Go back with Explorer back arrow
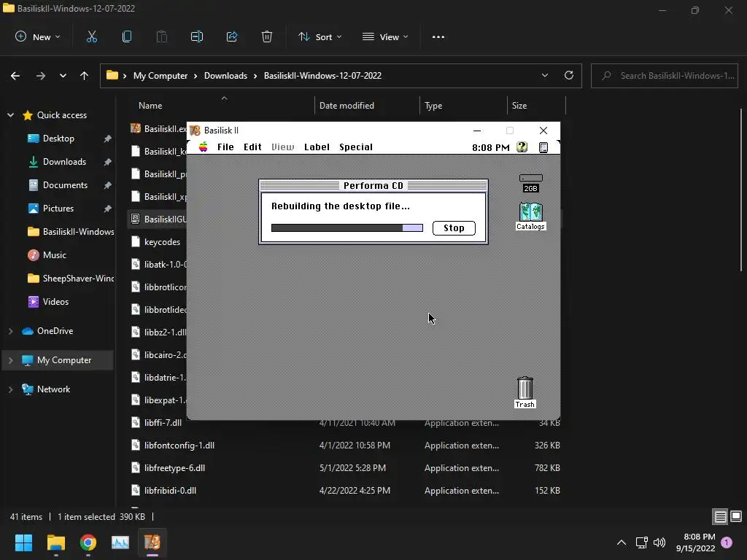747x560 pixels. point(15,76)
